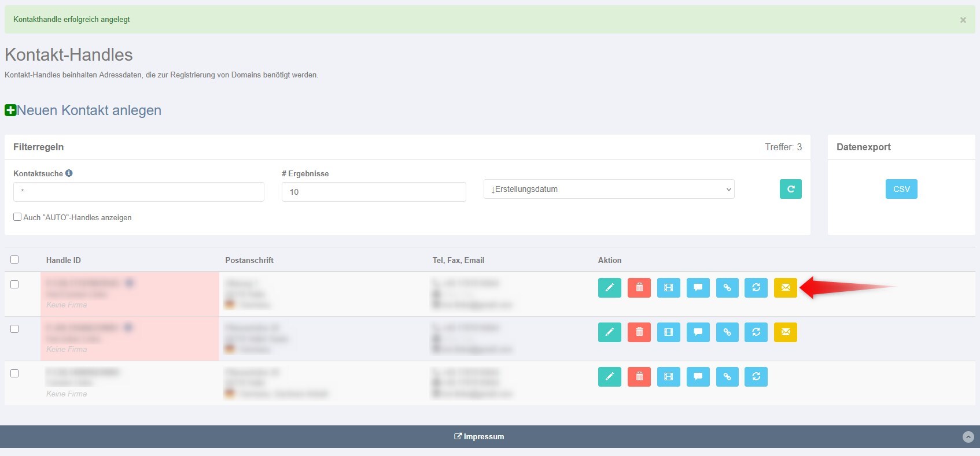Tick the select-all checkbox in table header
980x456 pixels.
(14, 260)
